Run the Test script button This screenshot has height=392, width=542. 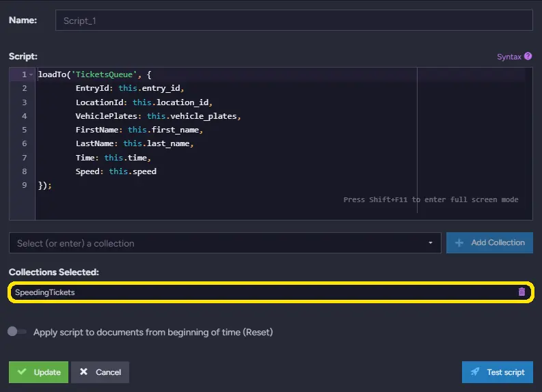pyautogui.click(x=497, y=372)
